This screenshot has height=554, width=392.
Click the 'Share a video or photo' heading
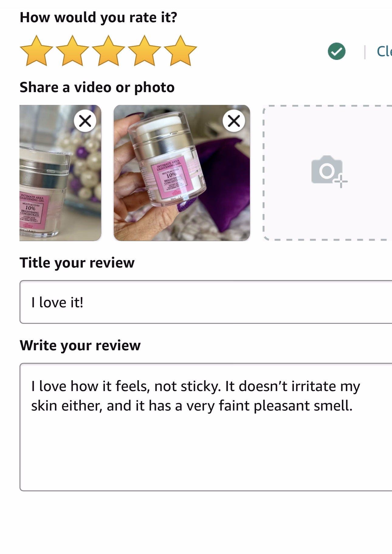point(97,88)
